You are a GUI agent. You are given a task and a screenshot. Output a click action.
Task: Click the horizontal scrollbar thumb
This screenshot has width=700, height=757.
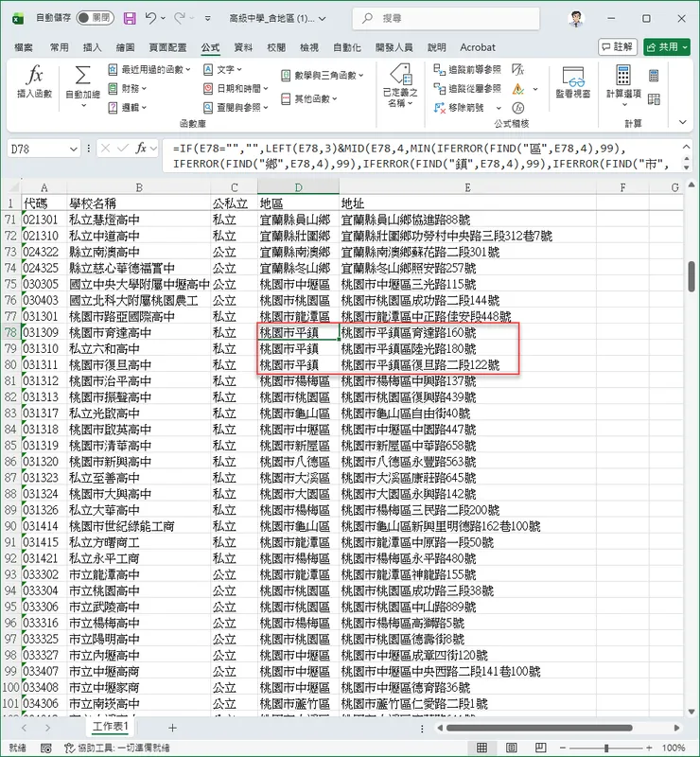(539, 728)
